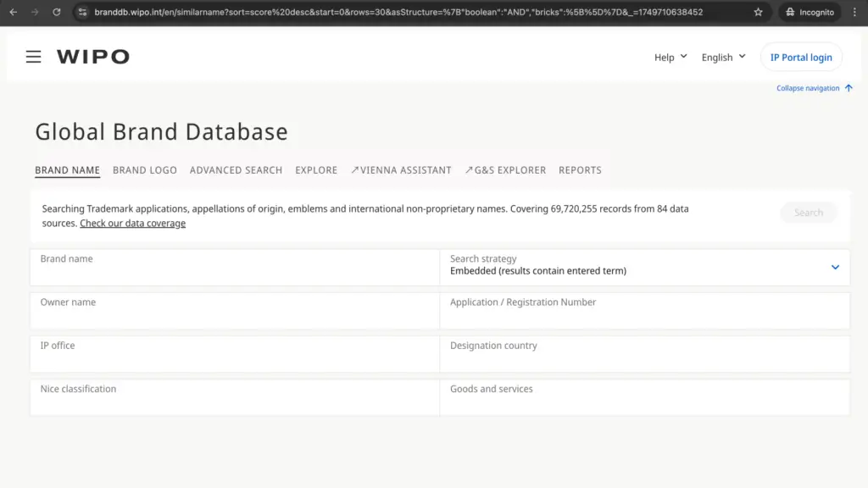Select the BRAND NAME tab
The width and height of the screenshot is (868, 488).
pos(68,170)
